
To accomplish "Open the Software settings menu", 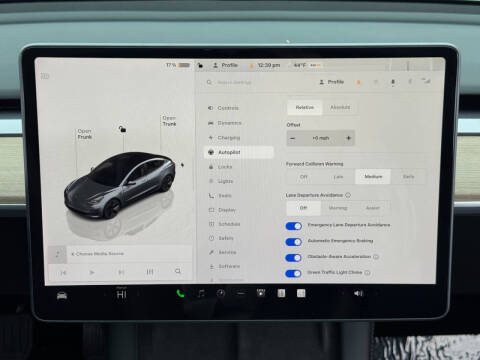I will pyautogui.click(x=224, y=266).
